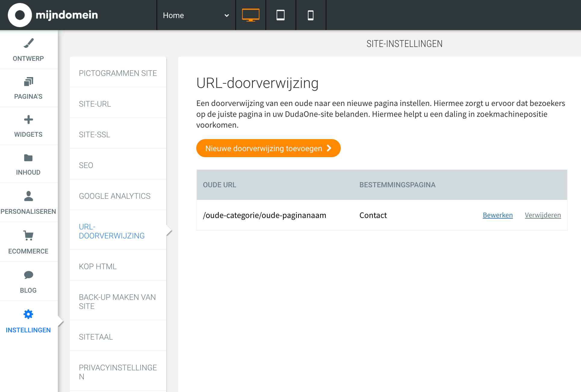Select the Instellingen gear icon
Screen dimensions: 581x392
(28, 314)
